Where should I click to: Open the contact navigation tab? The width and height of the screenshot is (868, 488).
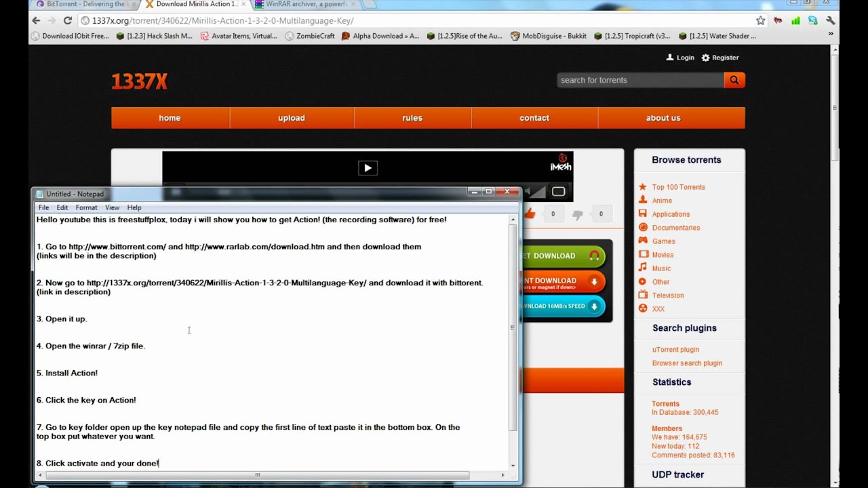pos(534,118)
